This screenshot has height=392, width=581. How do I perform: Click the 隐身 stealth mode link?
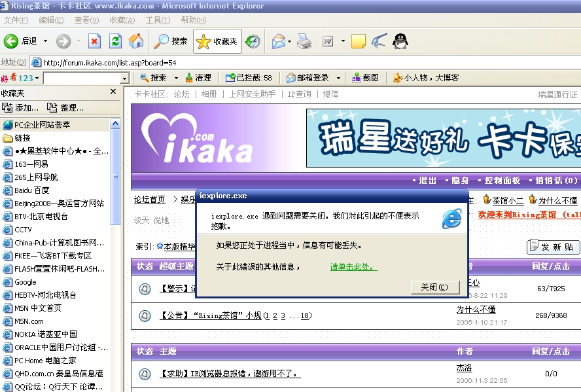[460, 181]
